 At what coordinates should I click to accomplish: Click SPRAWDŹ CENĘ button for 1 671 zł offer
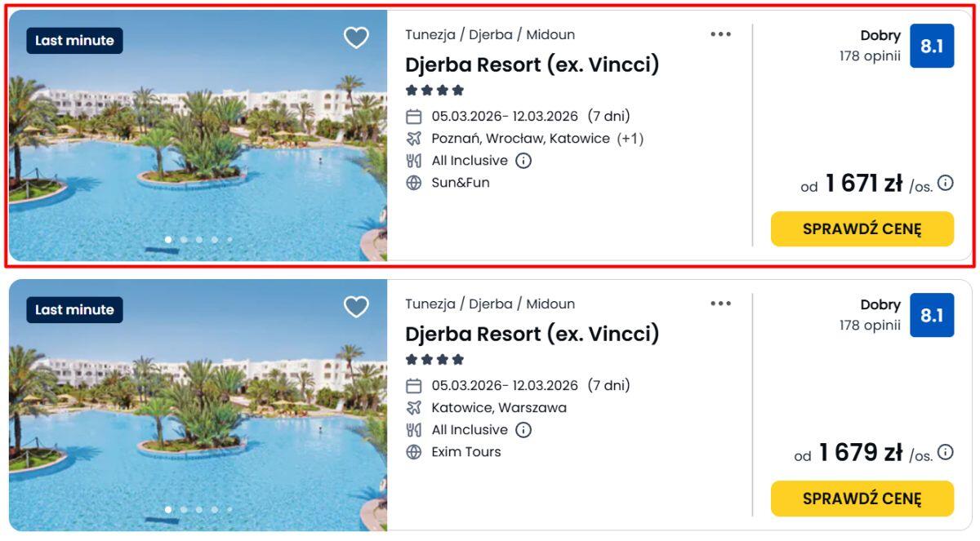click(x=862, y=229)
